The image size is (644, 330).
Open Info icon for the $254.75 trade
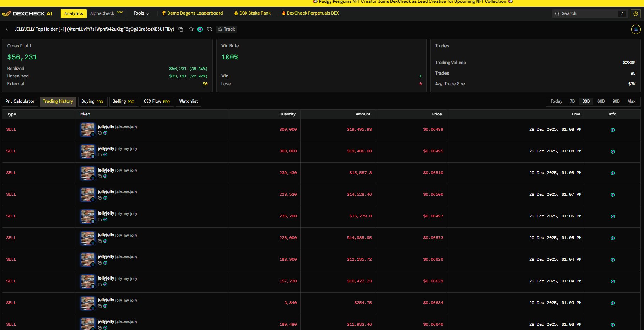click(x=612, y=303)
